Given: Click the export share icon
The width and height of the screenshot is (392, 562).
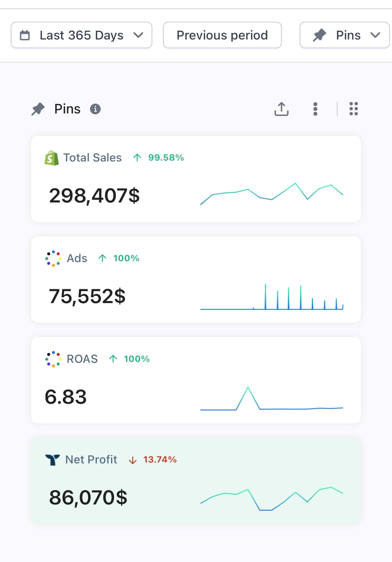Looking at the screenshot, I should tap(281, 109).
